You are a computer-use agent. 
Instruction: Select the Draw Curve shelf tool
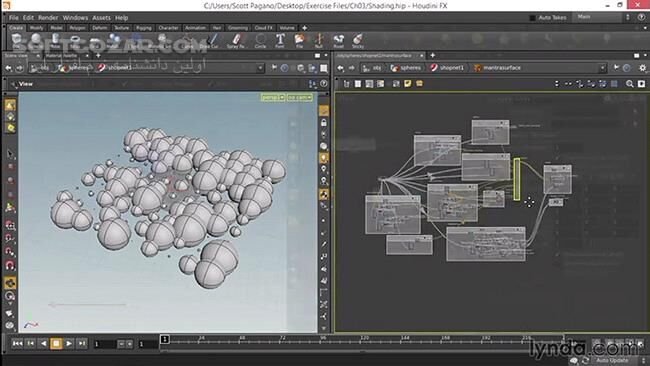tap(211, 41)
